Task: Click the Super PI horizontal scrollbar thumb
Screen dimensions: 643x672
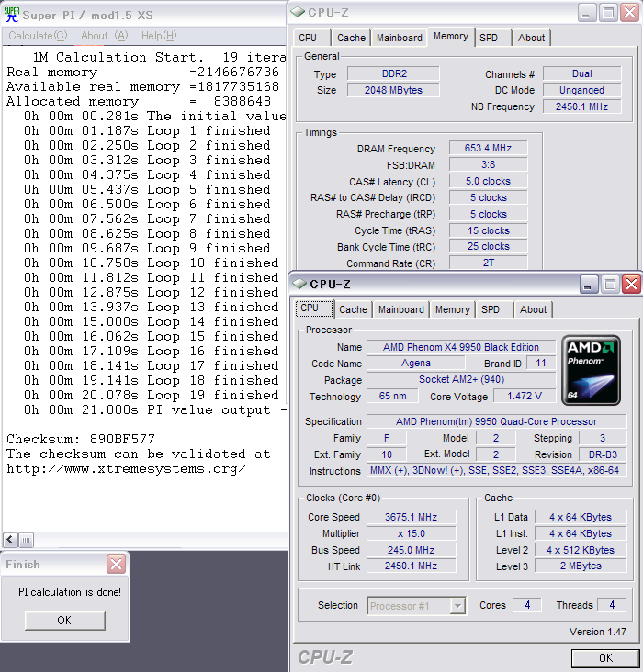Action: pos(26,540)
